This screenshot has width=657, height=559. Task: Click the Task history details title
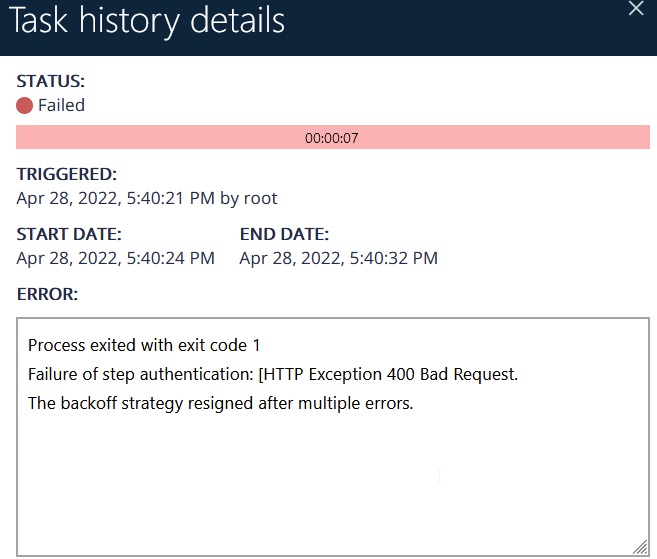click(x=146, y=22)
